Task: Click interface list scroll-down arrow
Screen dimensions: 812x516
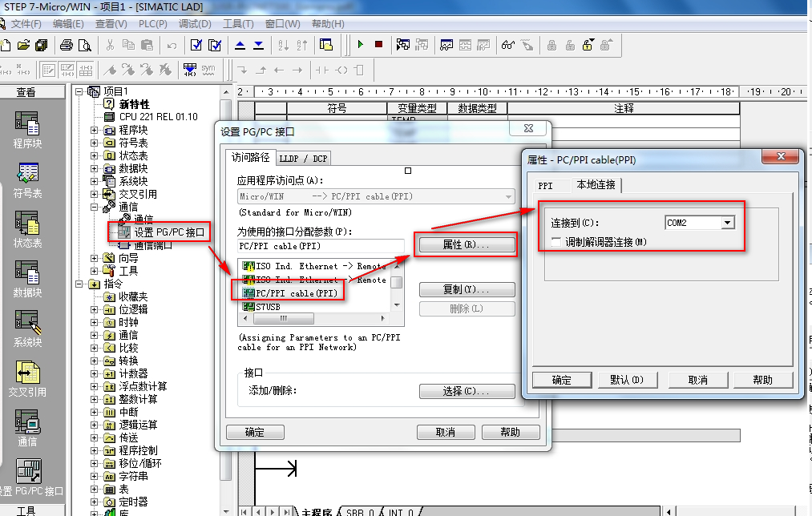Action: [x=397, y=305]
